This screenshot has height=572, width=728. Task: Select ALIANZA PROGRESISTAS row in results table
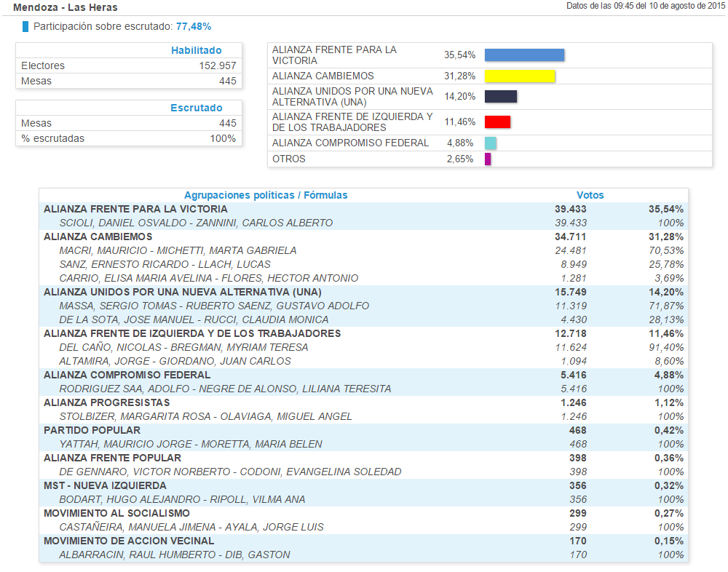[107, 402]
